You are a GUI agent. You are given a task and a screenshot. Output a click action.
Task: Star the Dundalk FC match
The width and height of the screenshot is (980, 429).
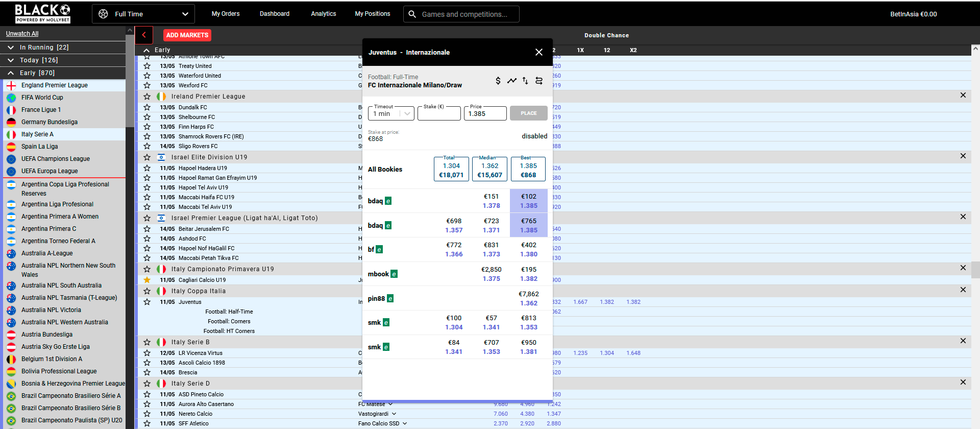pos(147,107)
